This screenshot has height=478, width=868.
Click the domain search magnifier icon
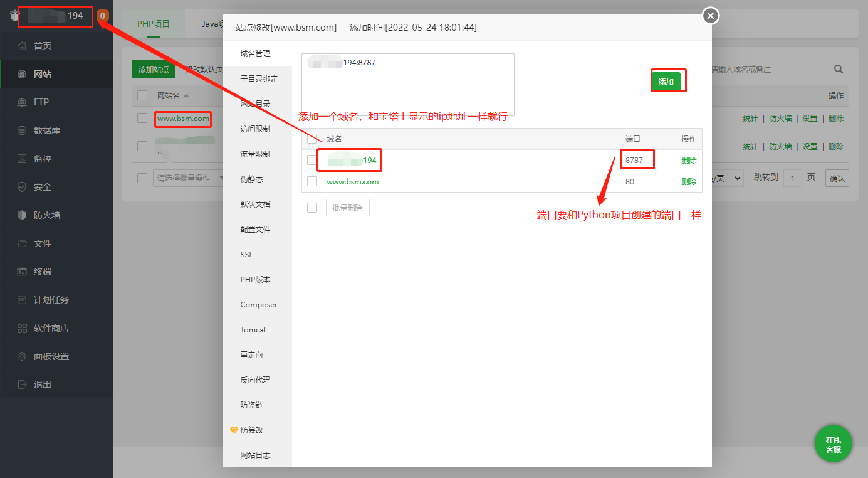click(840, 69)
